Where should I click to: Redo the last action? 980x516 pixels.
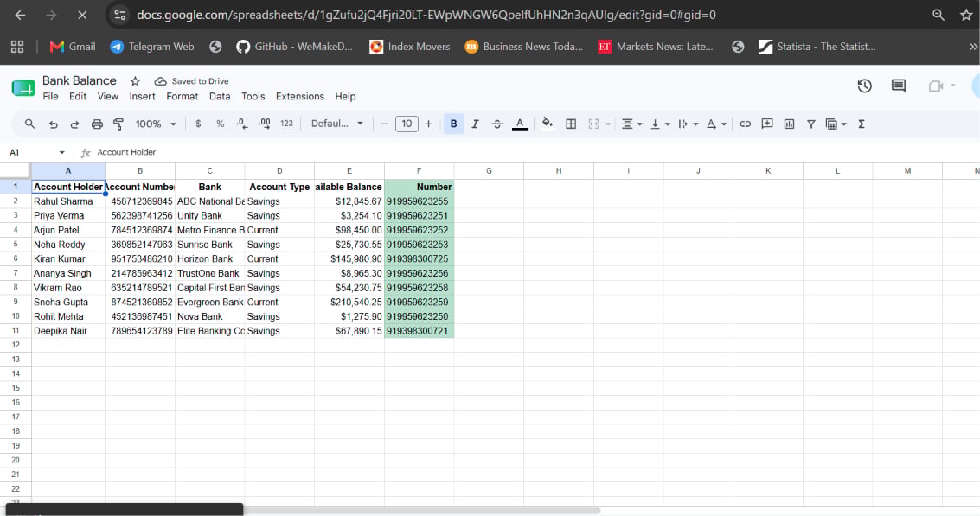[x=74, y=124]
